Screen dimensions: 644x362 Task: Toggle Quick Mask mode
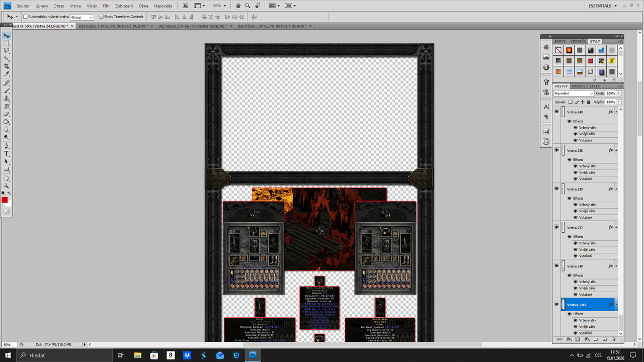pos(7,211)
